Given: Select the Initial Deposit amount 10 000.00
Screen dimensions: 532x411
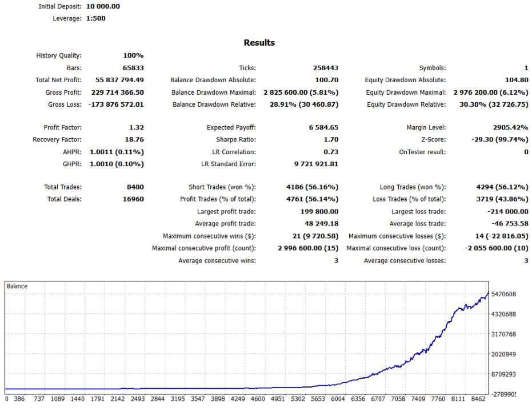Looking at the screenshot, I should click(x=103, y=6).
